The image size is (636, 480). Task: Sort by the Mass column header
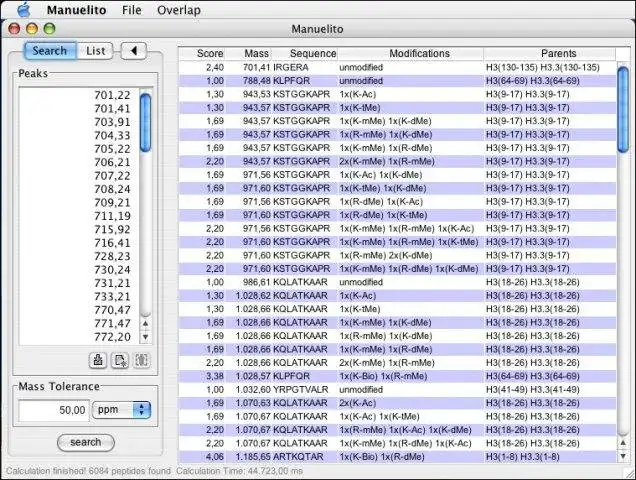point(248,54)
